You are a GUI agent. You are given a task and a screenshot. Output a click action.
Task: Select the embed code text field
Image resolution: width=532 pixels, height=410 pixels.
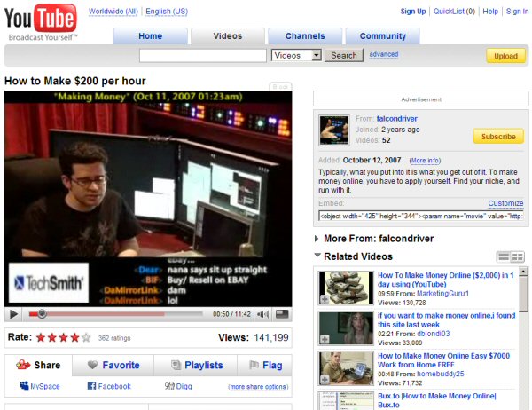421,216
